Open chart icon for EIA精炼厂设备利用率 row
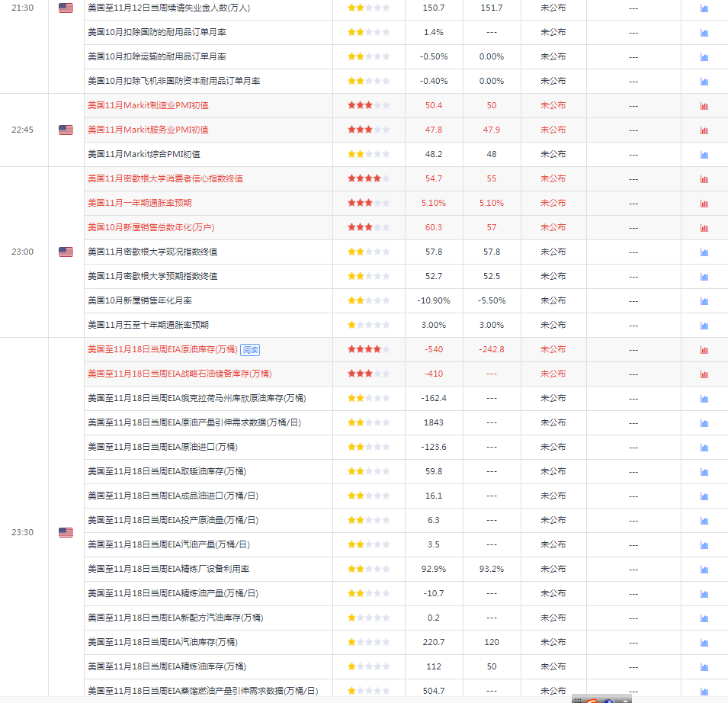The width and height of the screenshot is (728, 703). point(704,570)
